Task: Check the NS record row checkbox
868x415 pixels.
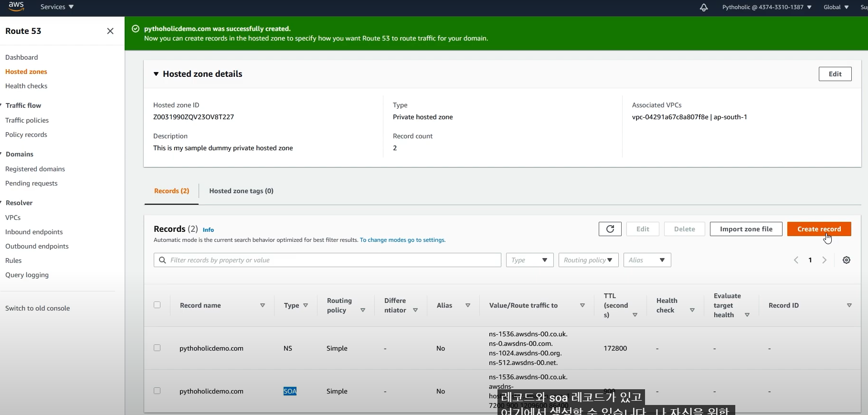Action: pos(157,348)
